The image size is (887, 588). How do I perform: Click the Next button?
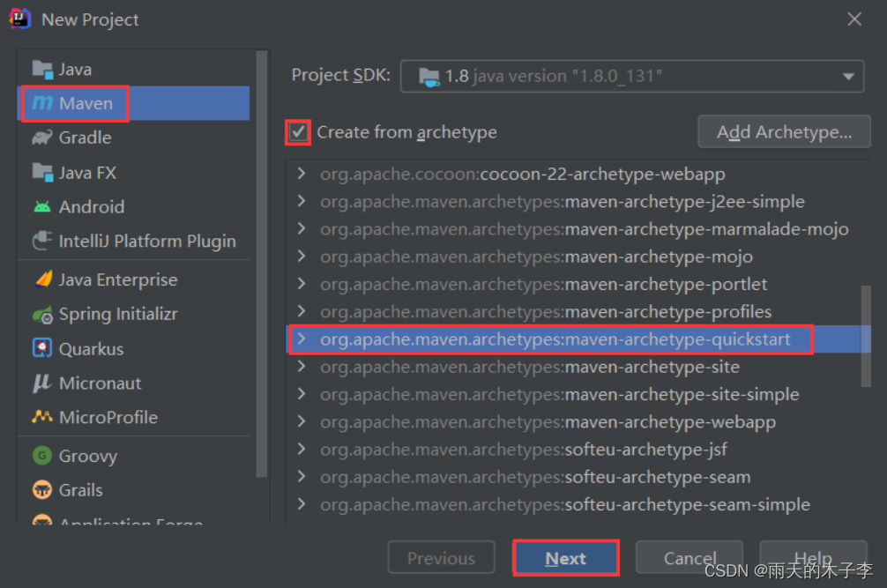[566, 558]
